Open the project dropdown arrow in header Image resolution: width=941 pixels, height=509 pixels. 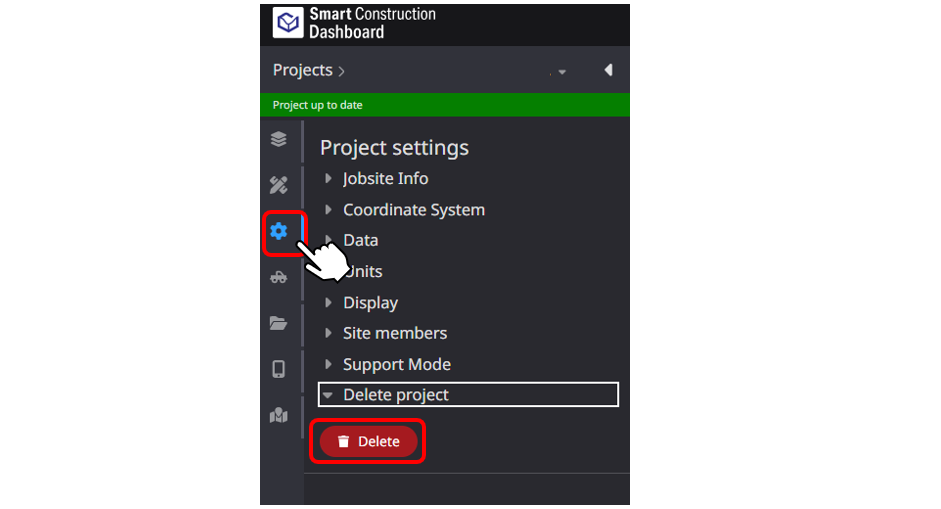pos(562,72)
